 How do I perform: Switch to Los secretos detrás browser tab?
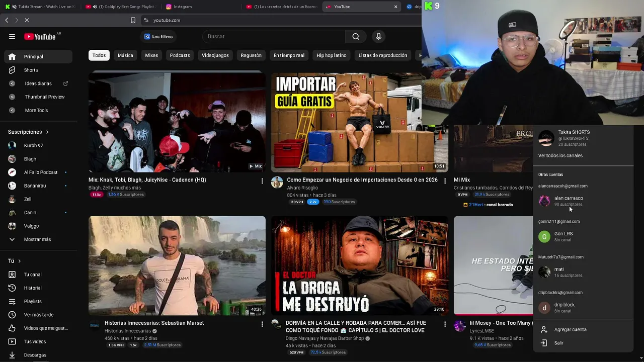click(x=282, y=7)
